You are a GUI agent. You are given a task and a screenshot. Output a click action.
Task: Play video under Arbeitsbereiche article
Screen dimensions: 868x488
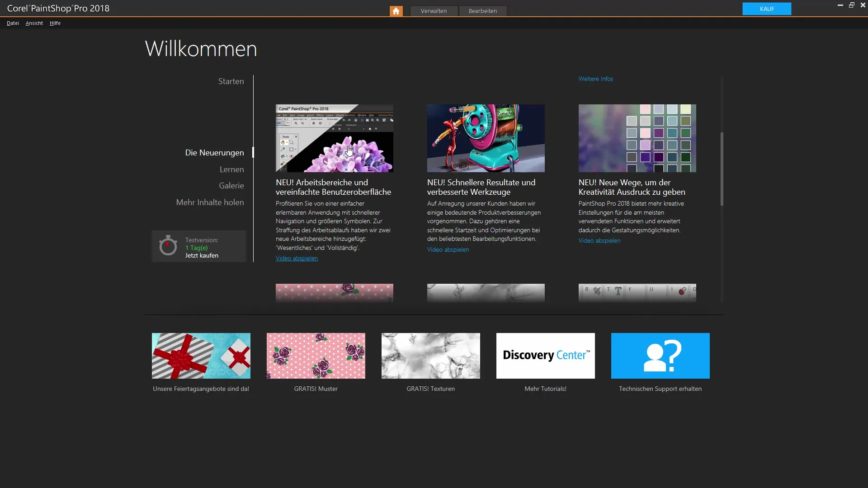click(297, 258)
